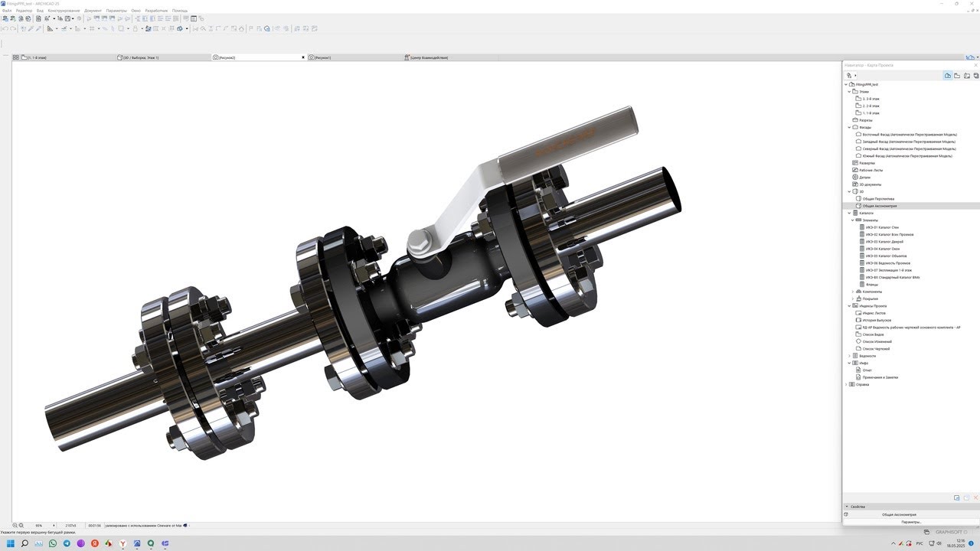Switch to the Рисунок1 tab

point(354,57)
